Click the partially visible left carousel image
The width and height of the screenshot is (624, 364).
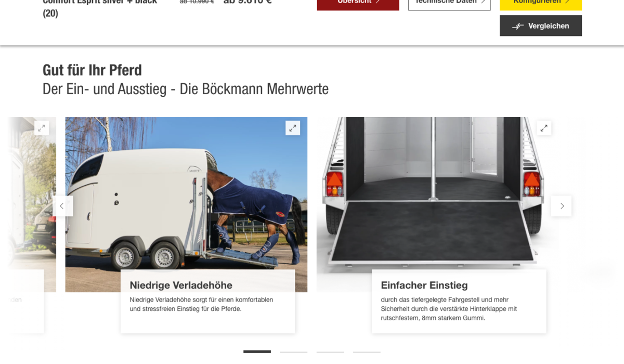[x=32, y=198]
